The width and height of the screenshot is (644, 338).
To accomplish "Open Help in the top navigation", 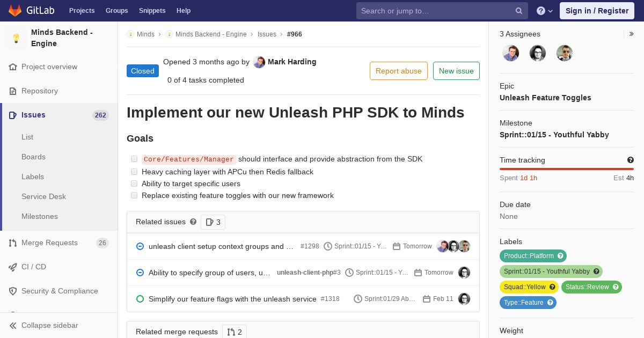I will 184,11.
